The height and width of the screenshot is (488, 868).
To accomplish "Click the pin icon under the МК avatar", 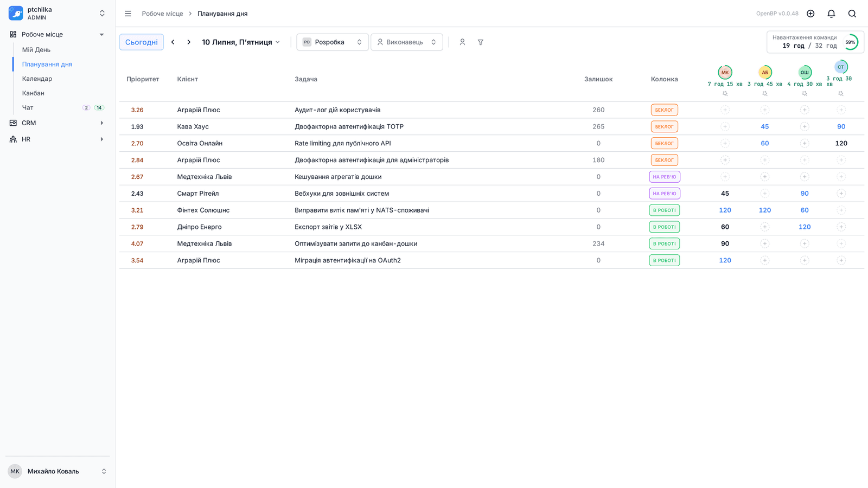I will click(725, 94).
